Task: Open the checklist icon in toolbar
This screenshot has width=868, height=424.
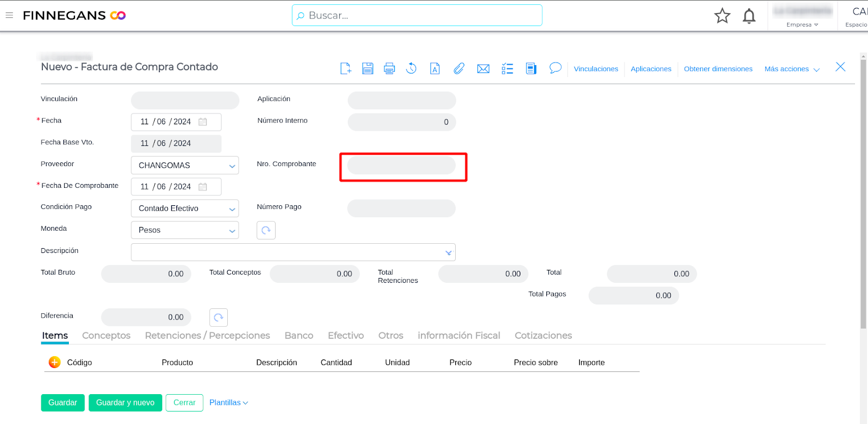Action: (507, 68)
